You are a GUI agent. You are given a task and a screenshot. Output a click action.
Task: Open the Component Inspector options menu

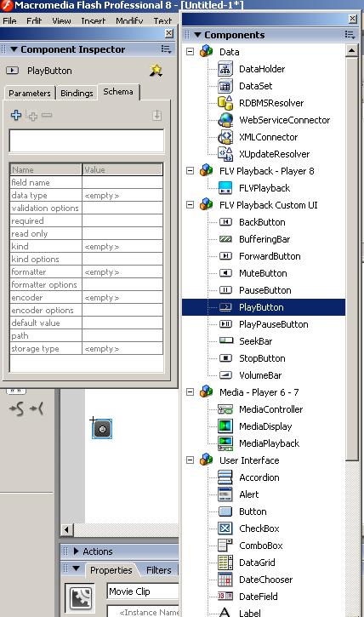point(167,49)
